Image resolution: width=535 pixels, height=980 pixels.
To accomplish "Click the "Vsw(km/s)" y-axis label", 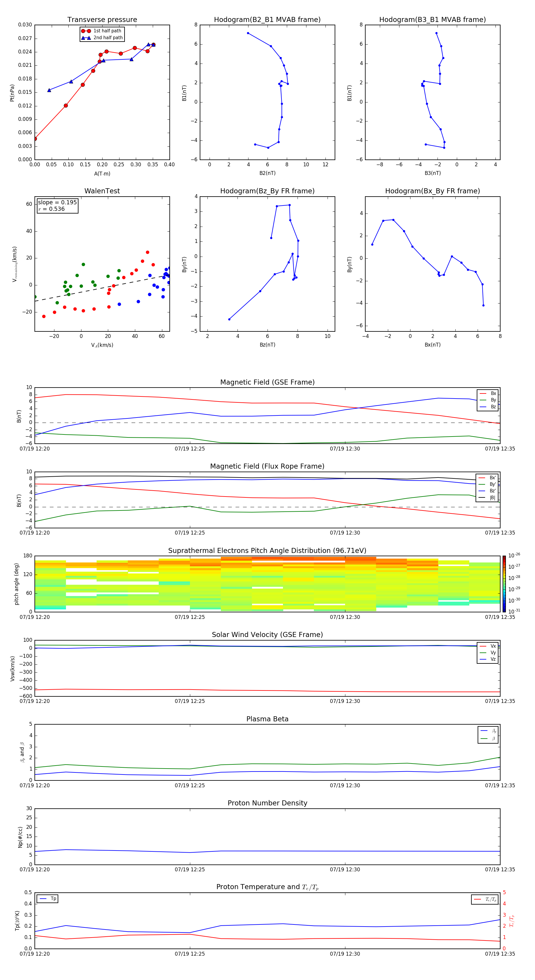I will [x=12, y=668].
